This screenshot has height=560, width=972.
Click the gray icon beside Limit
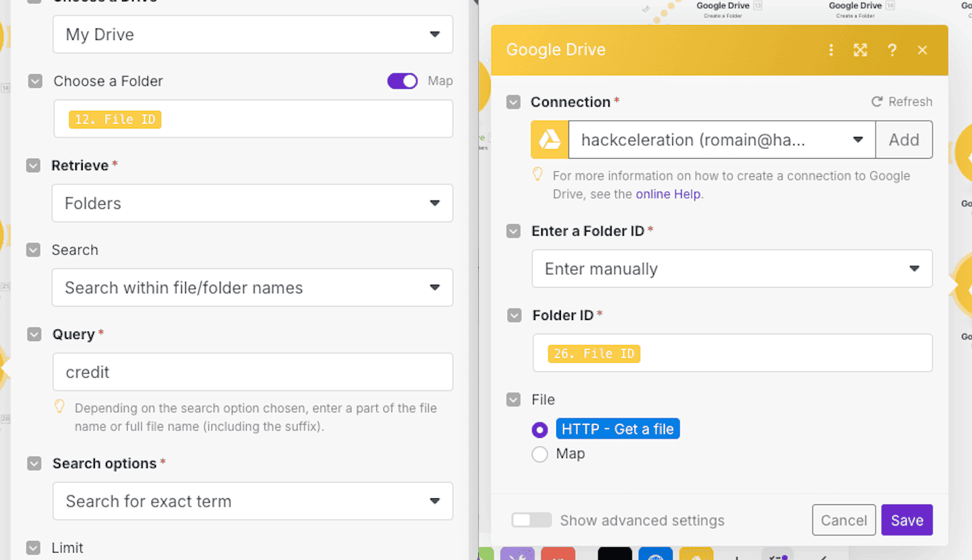click(33, 548)
